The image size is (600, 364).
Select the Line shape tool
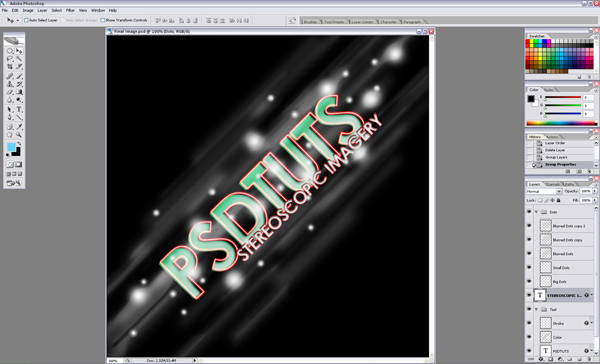click(19, 118)
